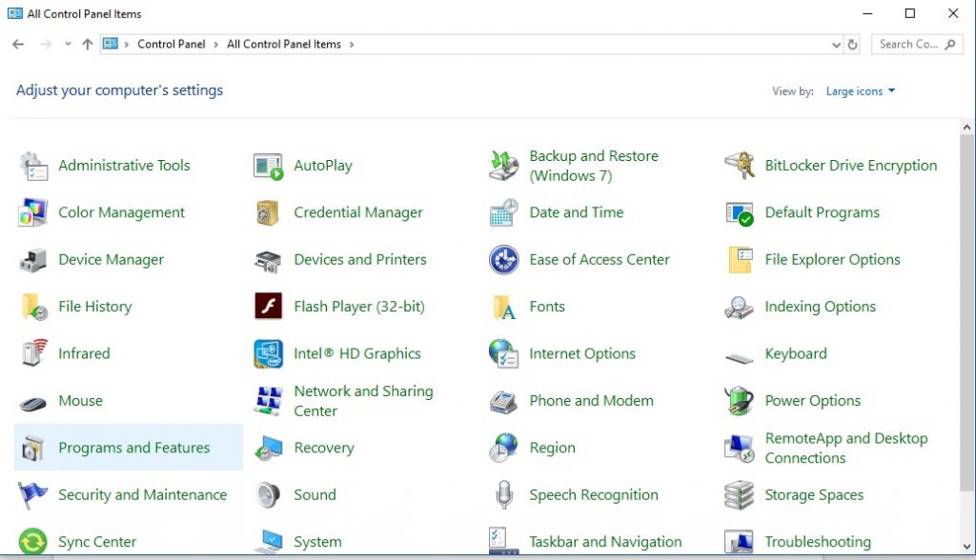This screenshot has width=976, height=560.
Task: Click the Intel HD Graphics icon
Action: point(269,353)
